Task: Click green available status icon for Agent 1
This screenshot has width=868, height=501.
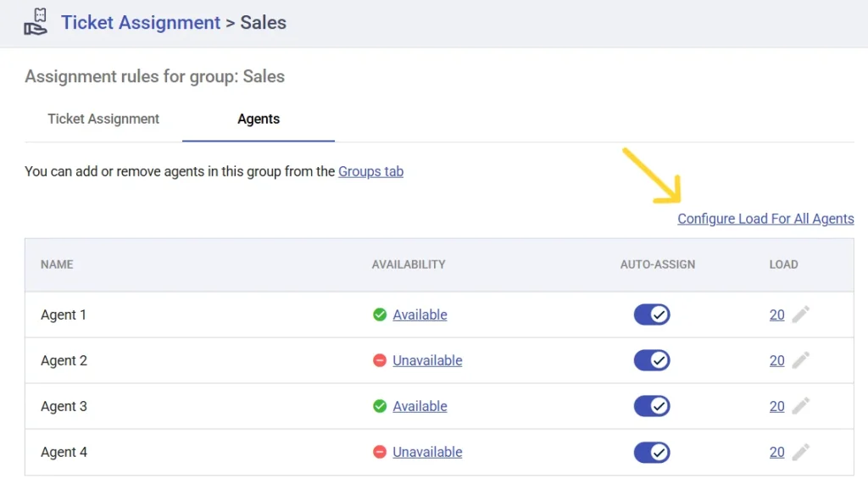Action: (x=380, y=315)
